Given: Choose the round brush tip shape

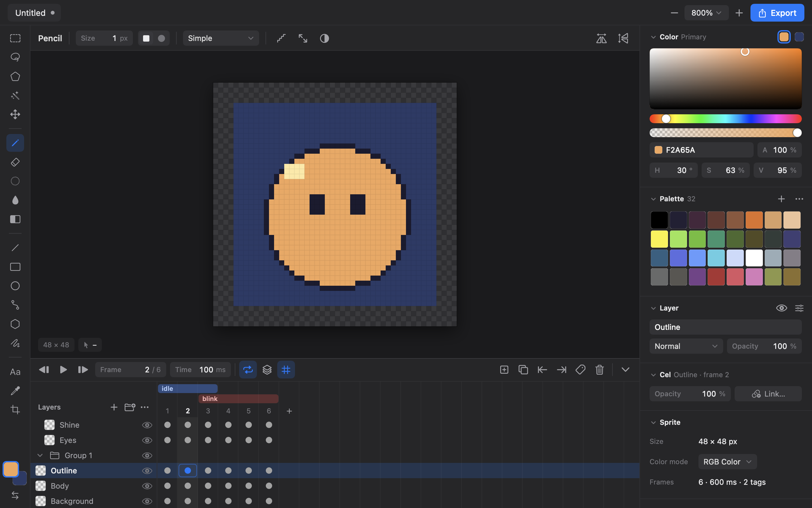Looking at the screenshot, I should pos(161,38).
